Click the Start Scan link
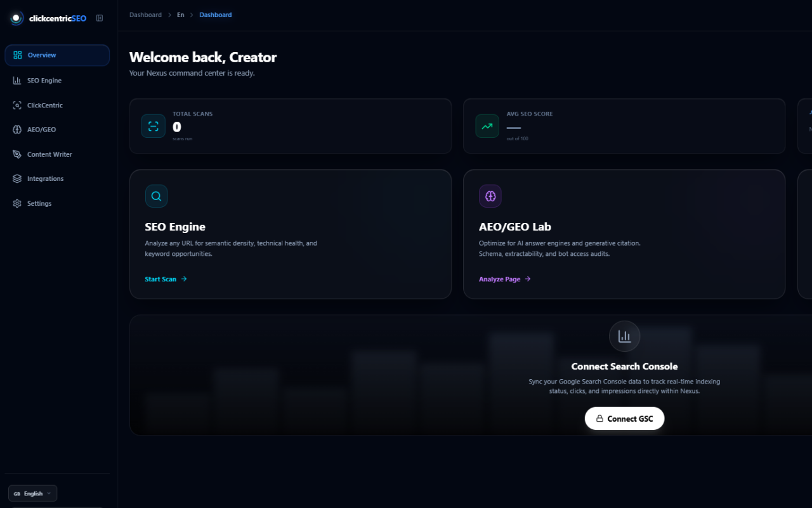Screen dimensions: 812x508 click(166, 279)
